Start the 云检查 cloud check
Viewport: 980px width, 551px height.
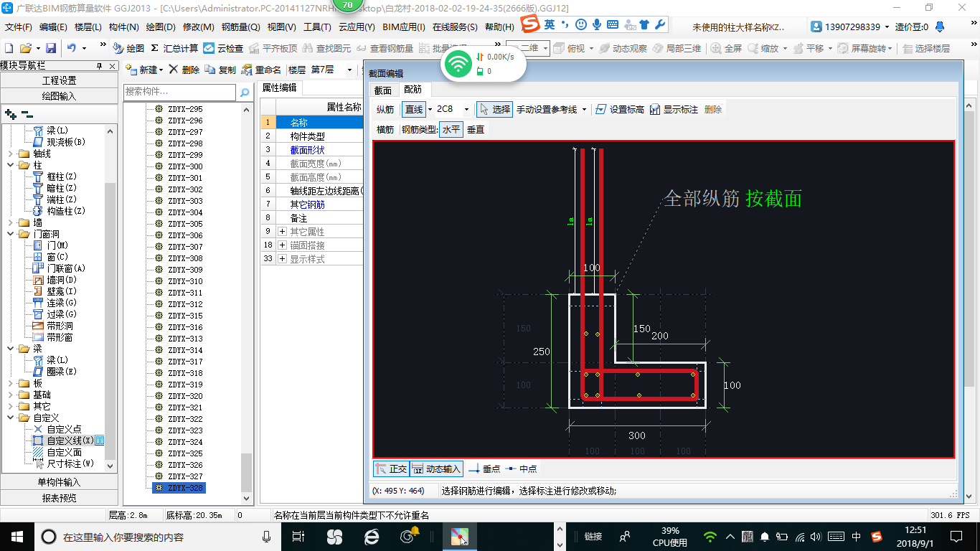[223, 48]
